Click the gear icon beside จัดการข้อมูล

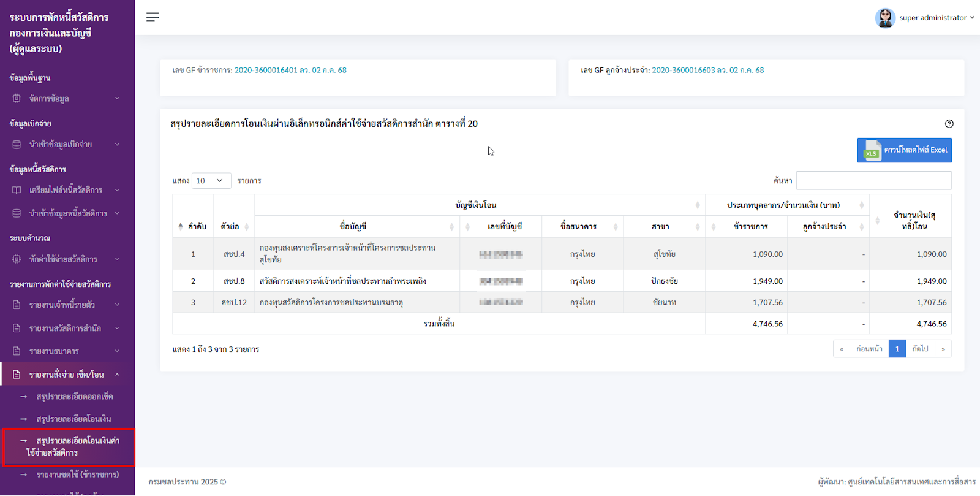[x=17, y=98]
